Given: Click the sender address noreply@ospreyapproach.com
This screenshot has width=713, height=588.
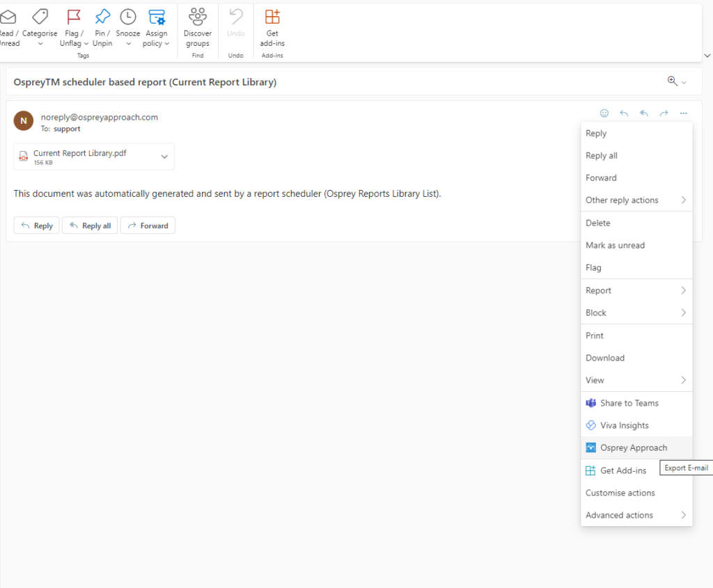Looking at the screenshot, I should (100, 117).
